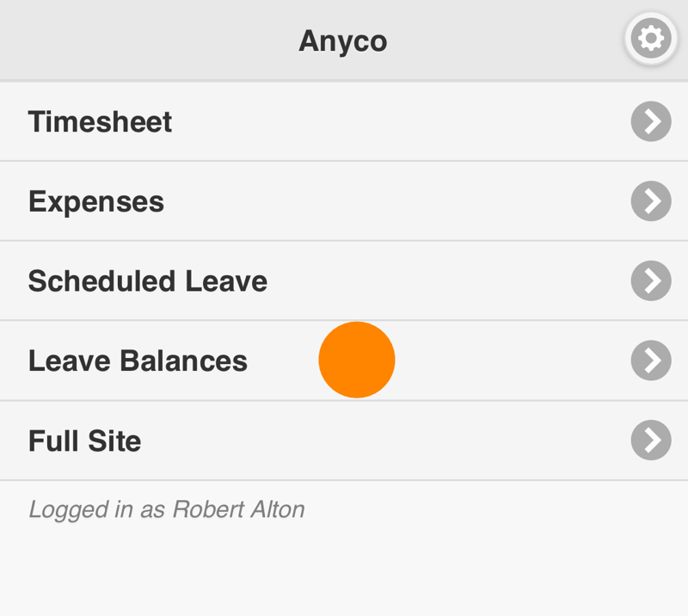
Task: Open the Leave Balances page
Action: point(138,360)
